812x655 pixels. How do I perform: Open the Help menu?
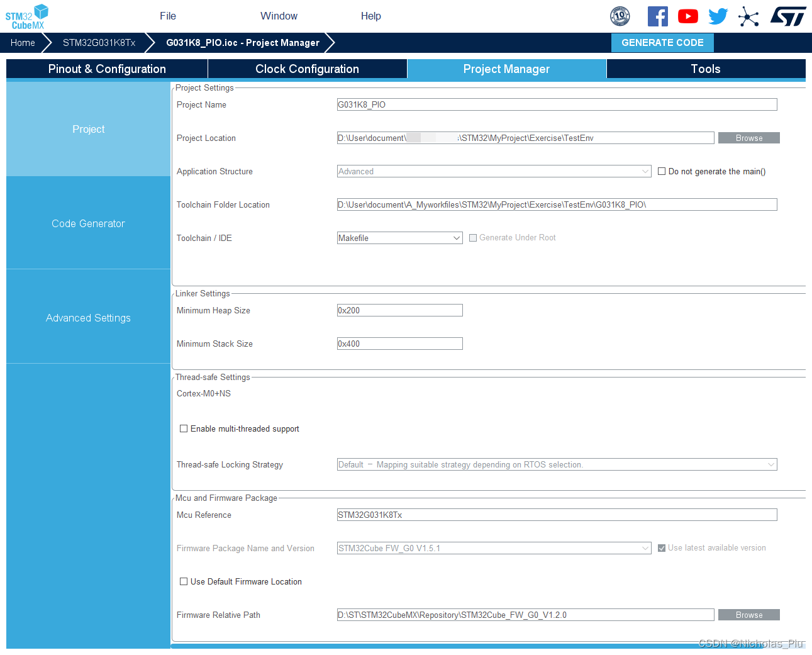click(x=371, y=16)
